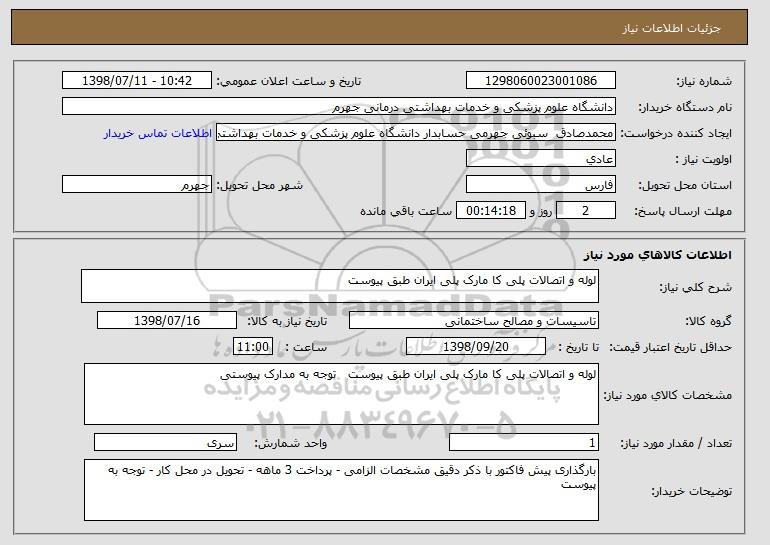Click the label تعداد / مقدار مورد نیاز
Screen dimensions: 770x545
676,444
